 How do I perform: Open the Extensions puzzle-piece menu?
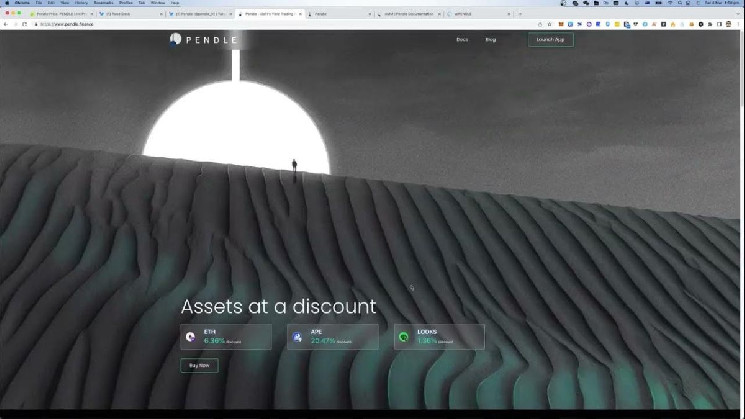tap(710, 24)
